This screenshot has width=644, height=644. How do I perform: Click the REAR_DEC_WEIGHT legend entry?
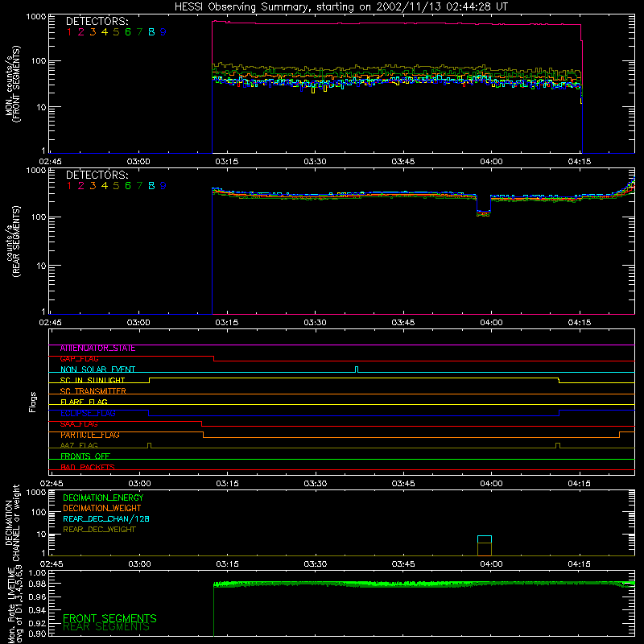[x=99, y=530]
